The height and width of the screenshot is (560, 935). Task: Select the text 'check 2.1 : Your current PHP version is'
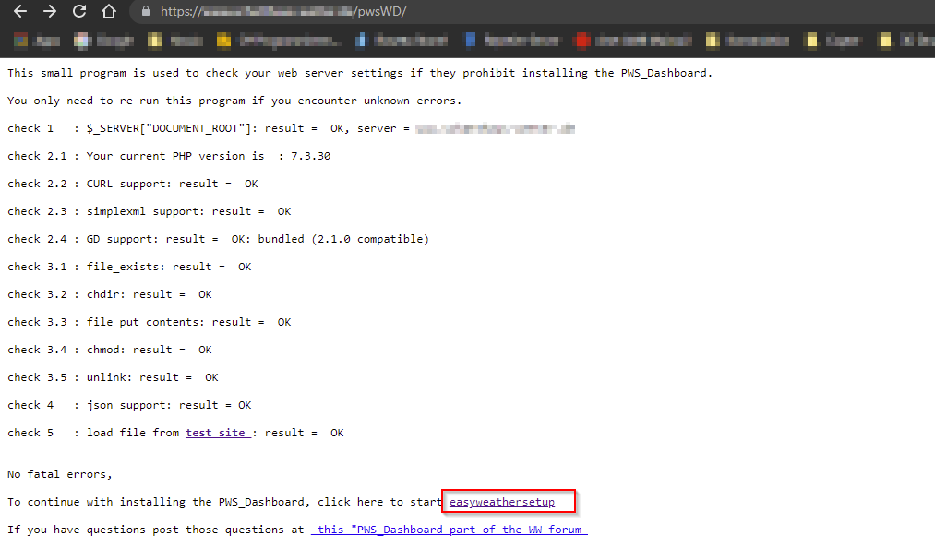click(136, 156)
